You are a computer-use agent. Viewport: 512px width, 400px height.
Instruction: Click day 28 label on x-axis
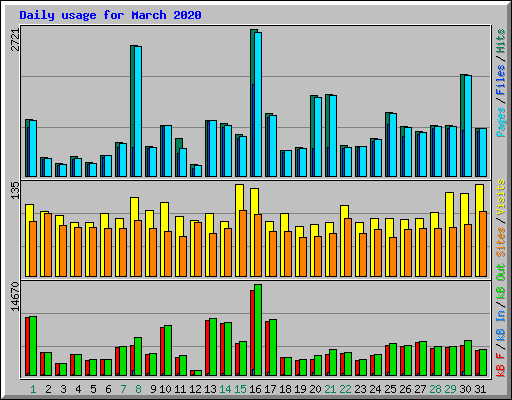pyautogui.click(x=435, y=389)
